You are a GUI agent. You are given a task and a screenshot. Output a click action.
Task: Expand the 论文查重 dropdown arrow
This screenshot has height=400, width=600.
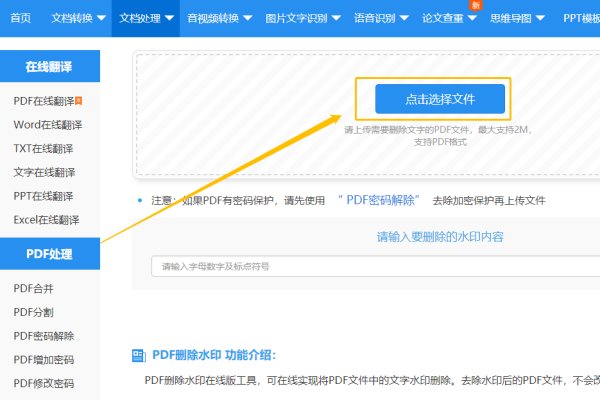472,18
